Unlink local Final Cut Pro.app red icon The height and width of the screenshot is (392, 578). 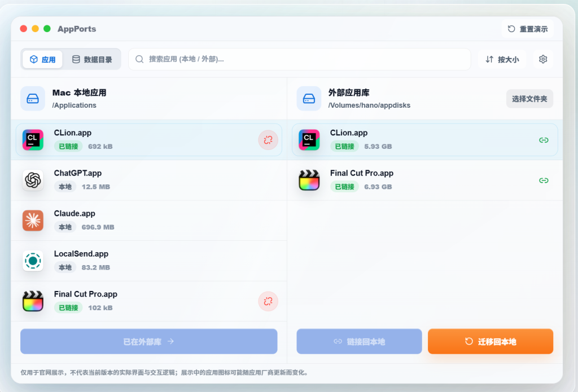268,301
